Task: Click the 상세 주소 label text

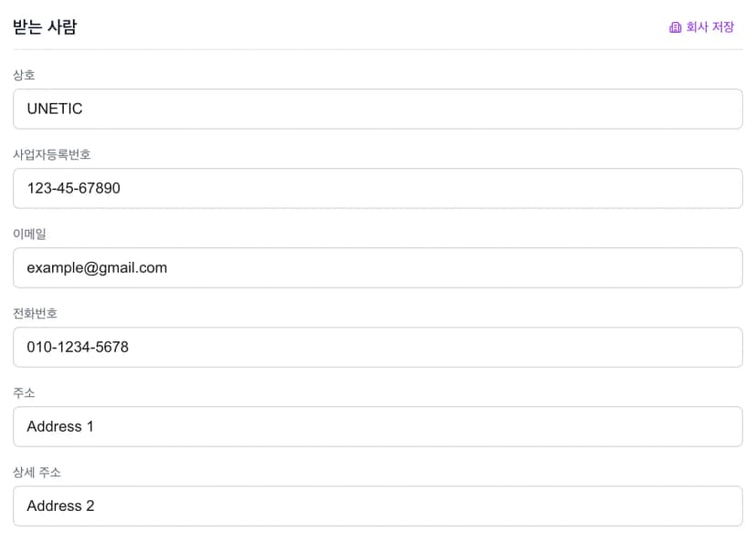Action: 37,472
